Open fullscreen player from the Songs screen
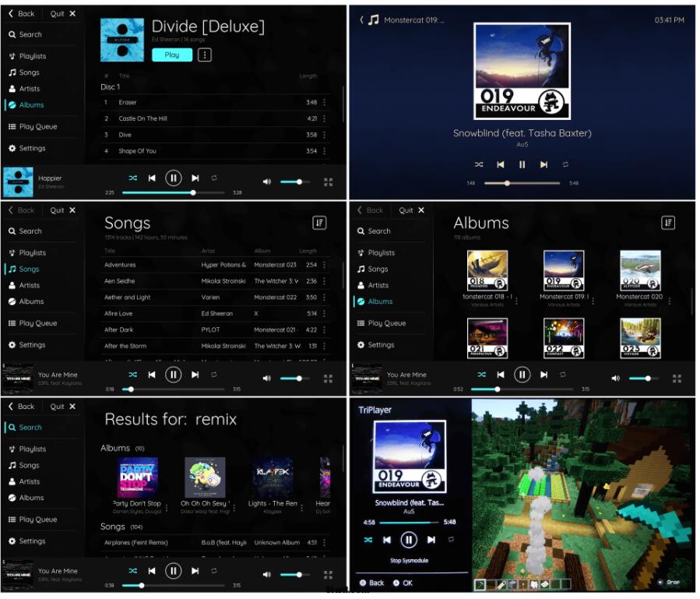 [328, 379]
